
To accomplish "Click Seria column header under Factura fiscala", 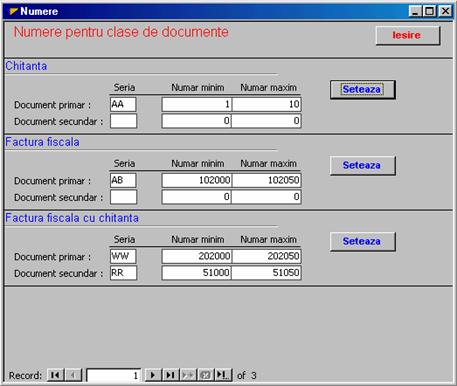I will click(124, 164).
